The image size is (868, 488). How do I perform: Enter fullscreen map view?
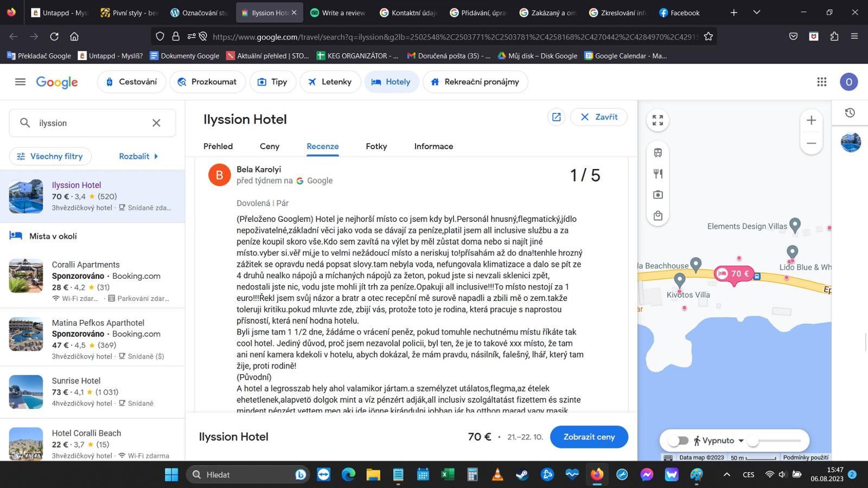click(658, 120)
